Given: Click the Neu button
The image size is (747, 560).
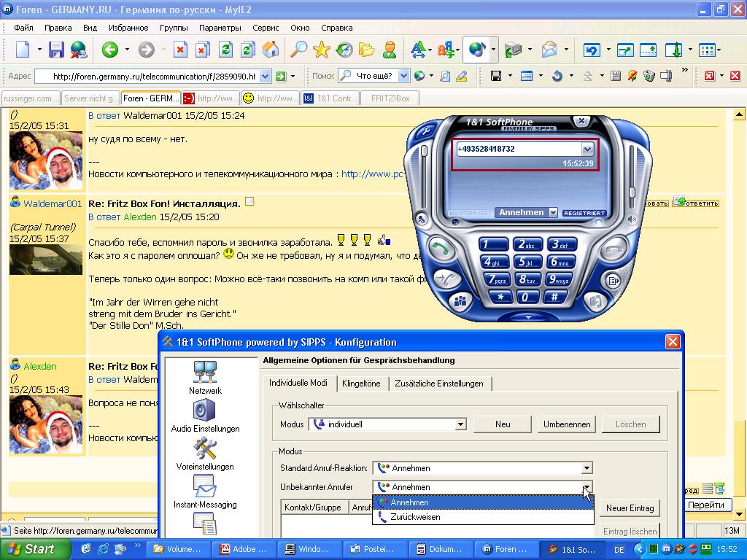Looking at the screenshot, I should [503, 424].
